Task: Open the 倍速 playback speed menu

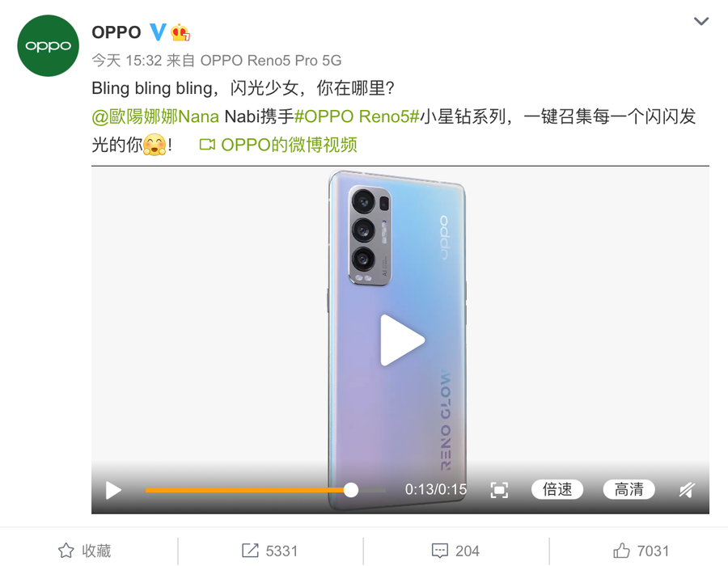Action: (557, 489)
